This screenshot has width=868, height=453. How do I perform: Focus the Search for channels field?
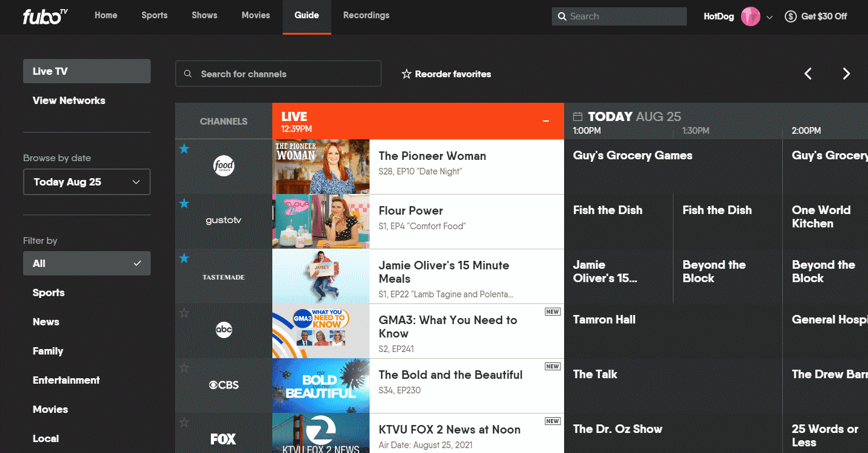[x=278, y=74]
